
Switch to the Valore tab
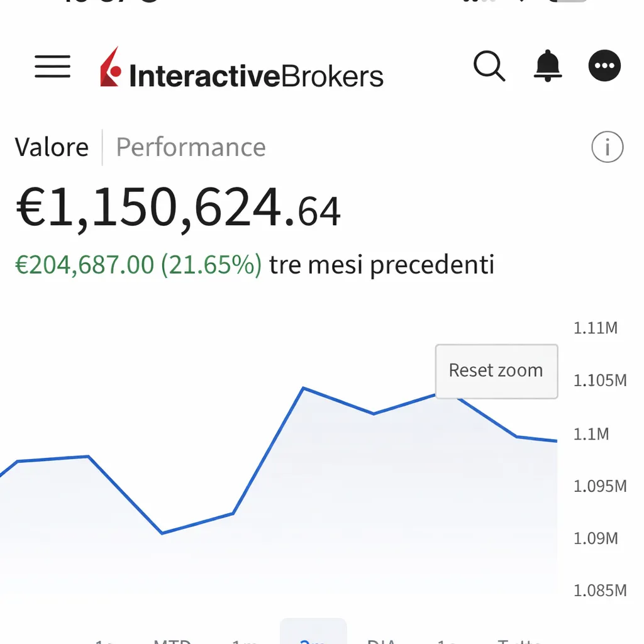52,147
